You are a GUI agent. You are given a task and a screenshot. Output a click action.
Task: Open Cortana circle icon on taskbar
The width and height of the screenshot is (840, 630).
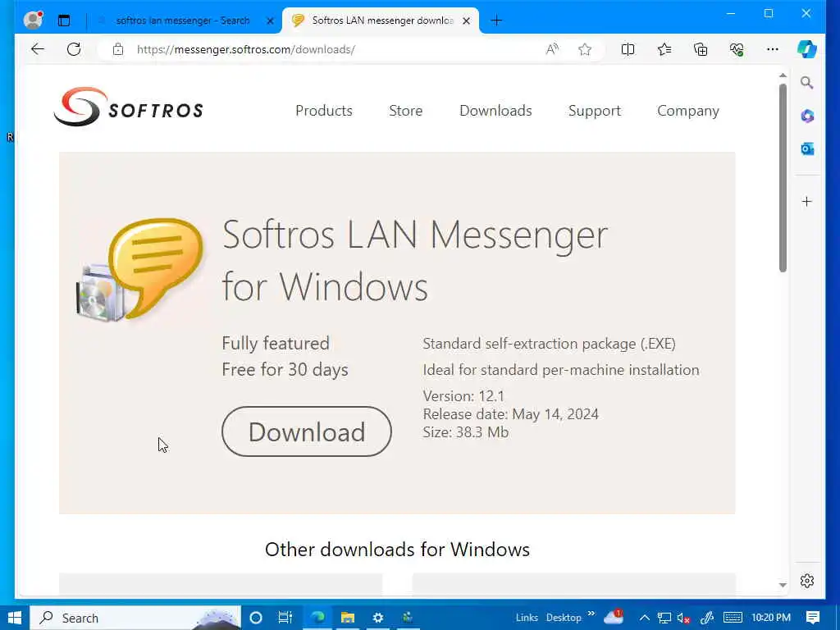pyautogui.click(x=256, y=618)
